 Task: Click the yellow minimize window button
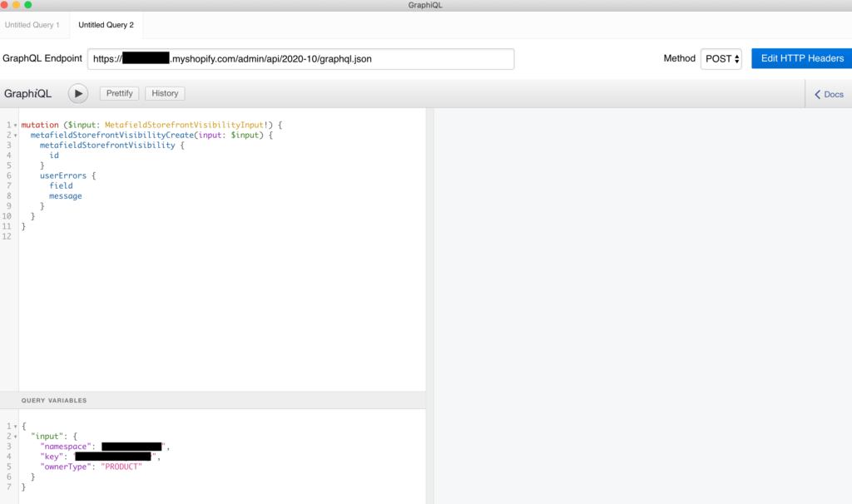pos(17,5)
